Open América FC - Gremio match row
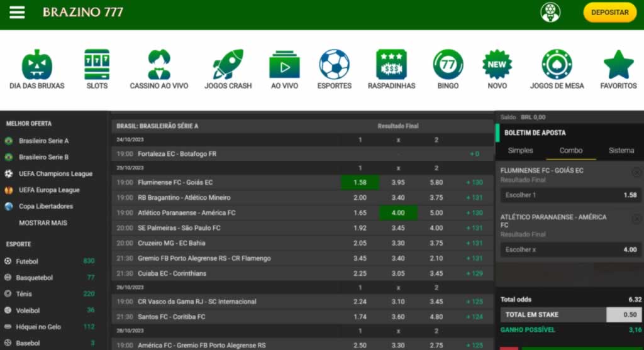The width and height of the screenshot is (644, 350). 202,346
